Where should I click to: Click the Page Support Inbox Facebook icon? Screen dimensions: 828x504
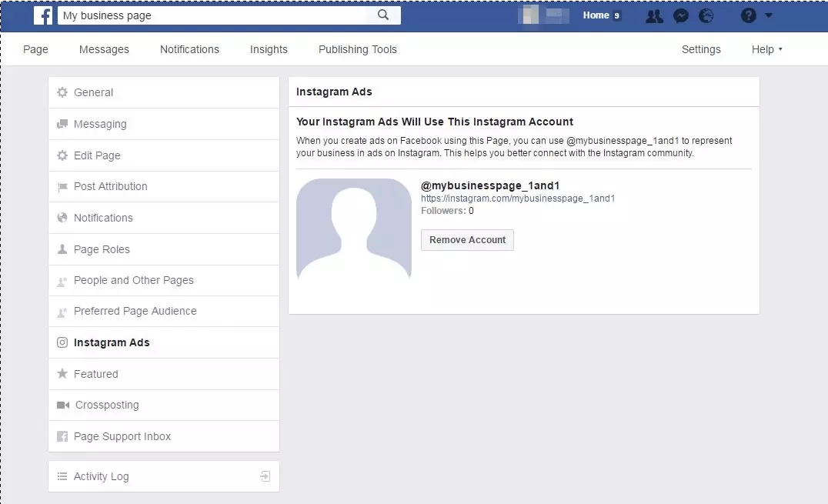(x=62, y=436)
